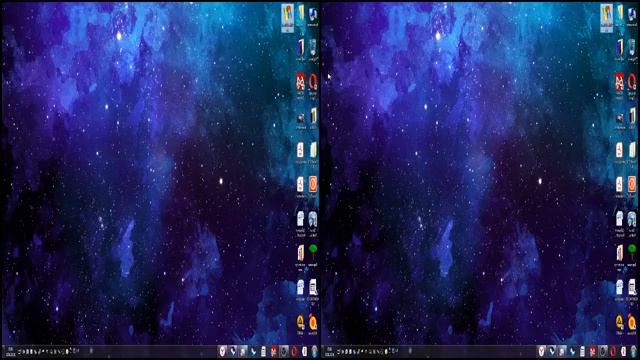Click the highlighted selected icon on left desktop
Image resolution: width=640 pixels, height=360 pixels.
(288, 18)
